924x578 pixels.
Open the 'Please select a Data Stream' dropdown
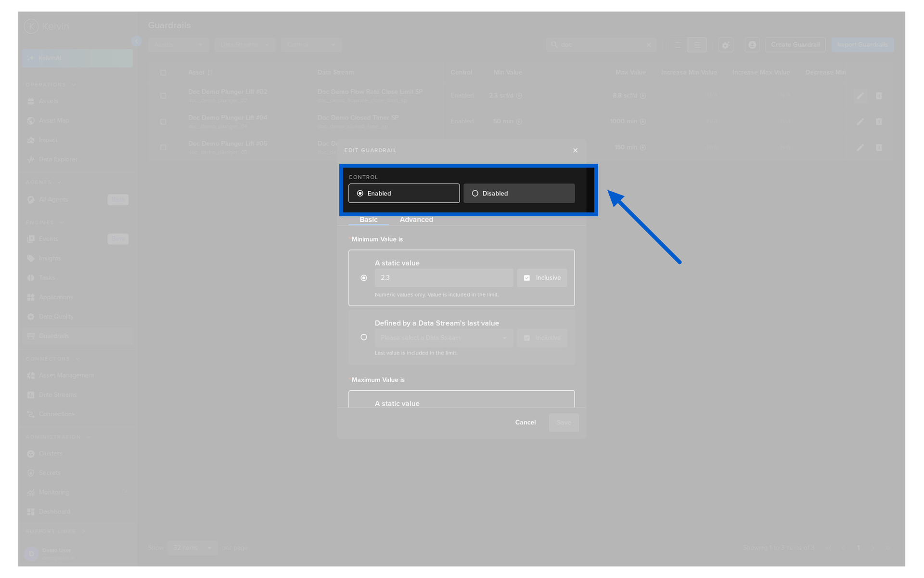[x=444, y=338]
